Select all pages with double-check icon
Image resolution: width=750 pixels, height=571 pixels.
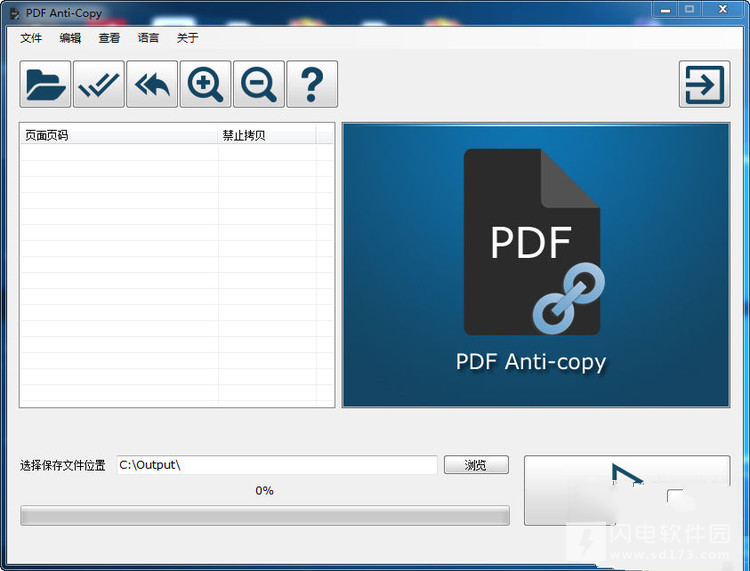pyautogui.click(x=99, y=84)
